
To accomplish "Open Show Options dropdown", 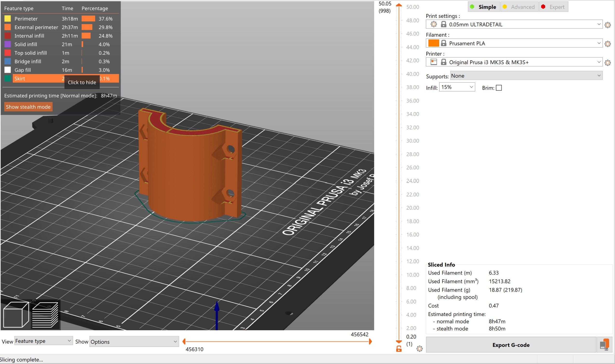I will point(134,341).
